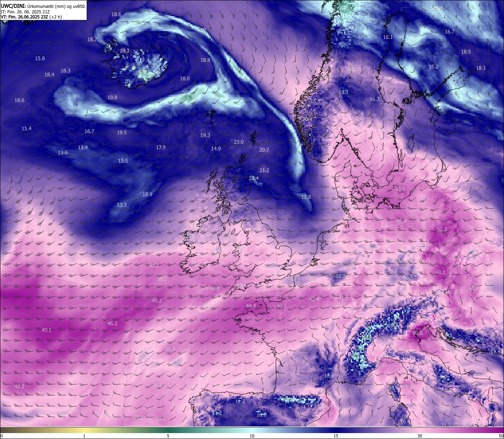Click the value 13.6 in the Atlantic
504x439 pixels.
point(63,152)
